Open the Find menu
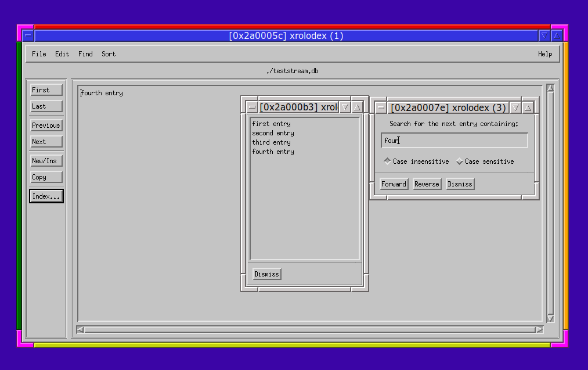Viewport: 588px width, 370px height. point(85,54)
